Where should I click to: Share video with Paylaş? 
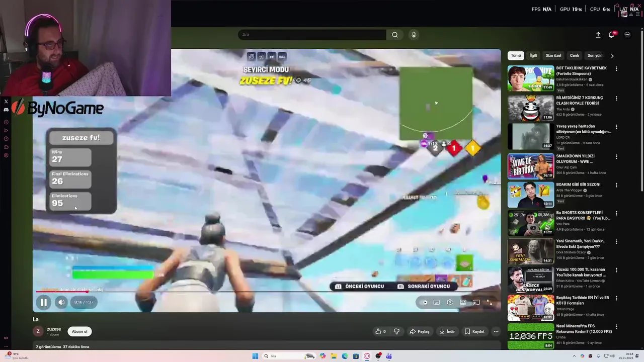pos(420,331)
